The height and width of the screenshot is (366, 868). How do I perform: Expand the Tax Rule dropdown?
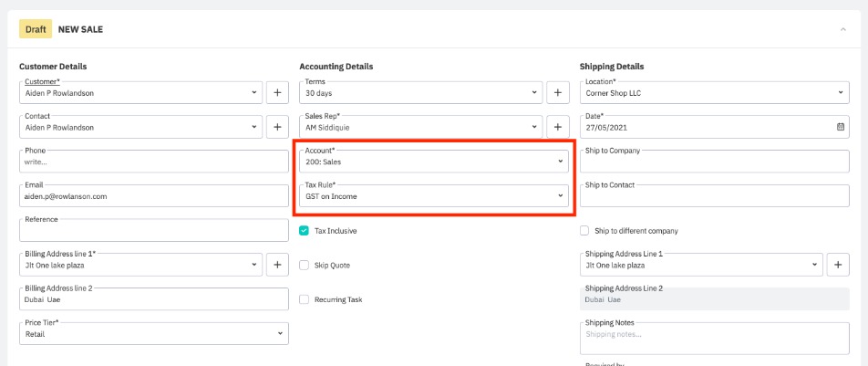coord(433,196)
